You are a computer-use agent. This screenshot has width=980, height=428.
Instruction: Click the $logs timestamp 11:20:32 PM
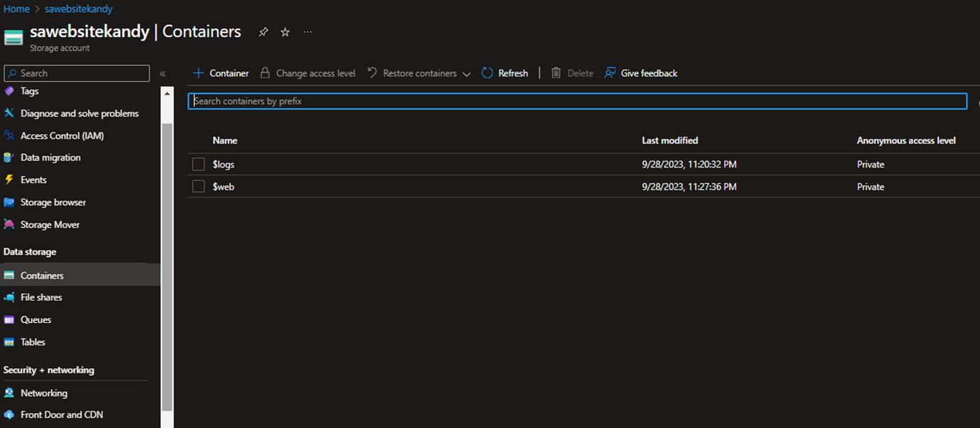click(x=689, y=165)
